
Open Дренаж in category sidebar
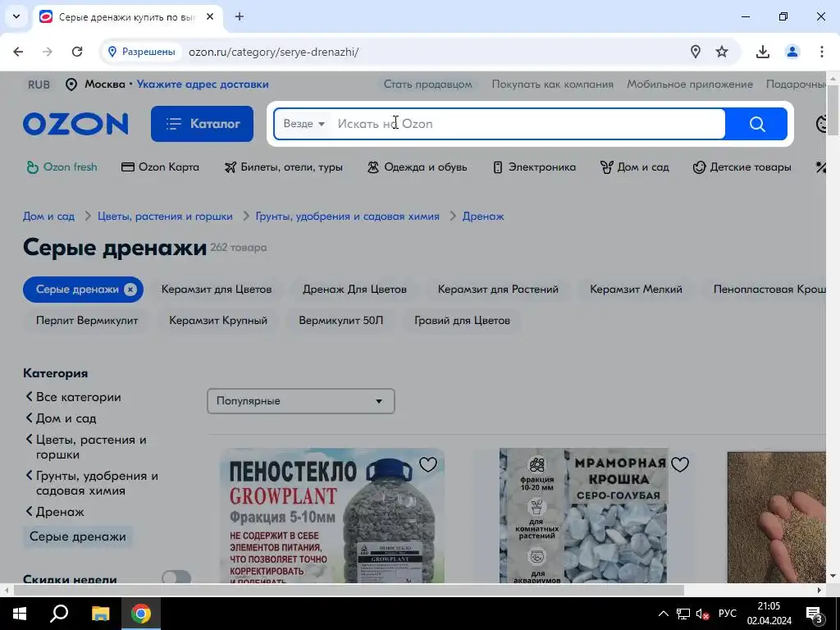coord(59,512)
